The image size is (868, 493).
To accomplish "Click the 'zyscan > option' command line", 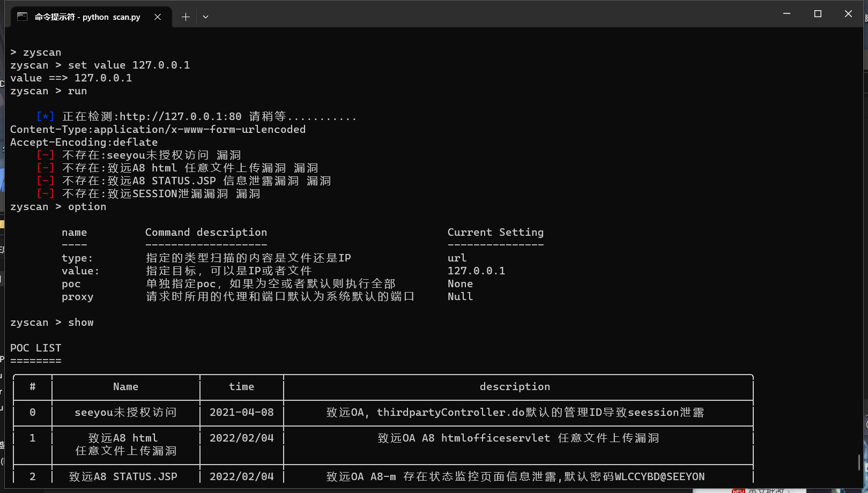I will pyautogui.click(x=58, y=207).
